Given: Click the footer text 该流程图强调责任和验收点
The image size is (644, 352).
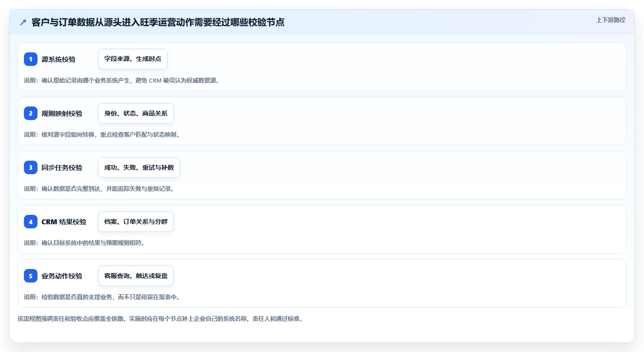Looking at the screenshot, I should (160, 319).
